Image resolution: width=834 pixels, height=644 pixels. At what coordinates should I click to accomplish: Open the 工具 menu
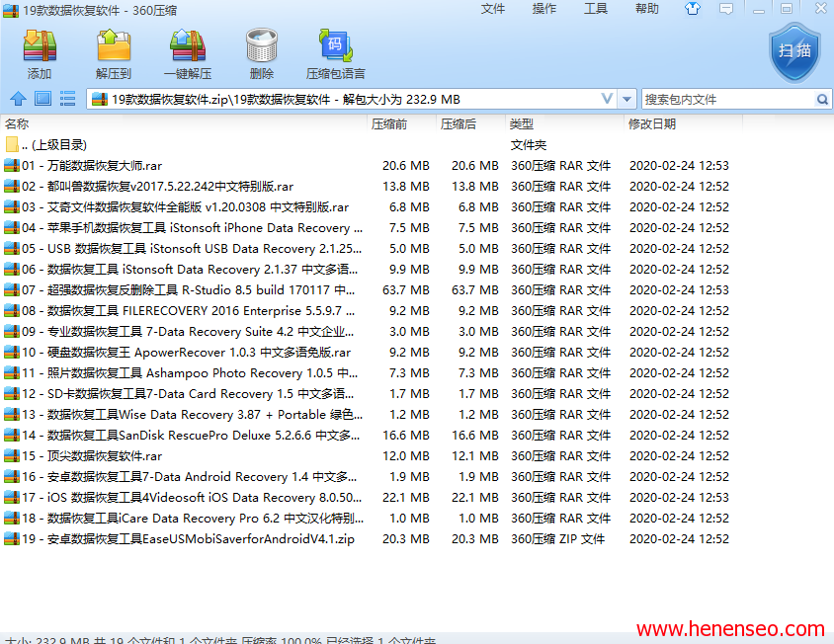coord(596,9)
